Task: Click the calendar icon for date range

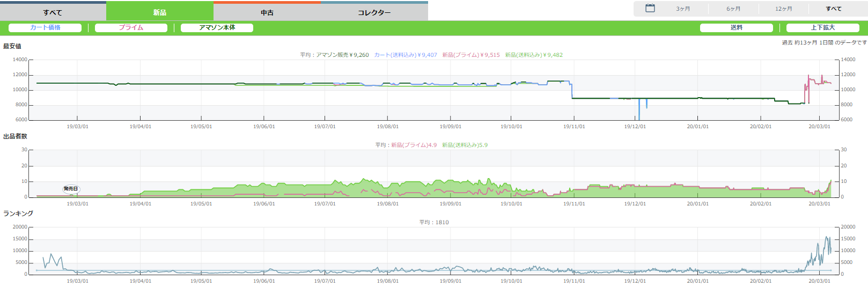Action: (x=650, y=9)
